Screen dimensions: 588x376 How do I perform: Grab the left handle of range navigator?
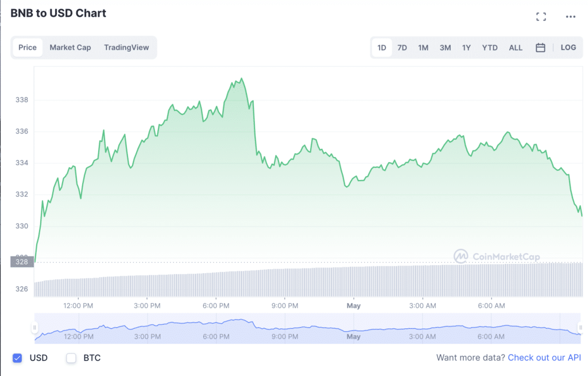(34, 328)
